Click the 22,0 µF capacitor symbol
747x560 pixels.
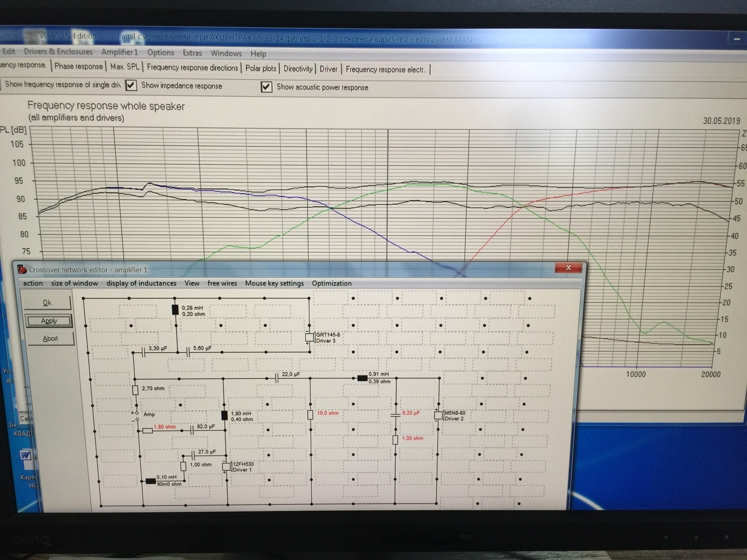[x=277, y=378]
